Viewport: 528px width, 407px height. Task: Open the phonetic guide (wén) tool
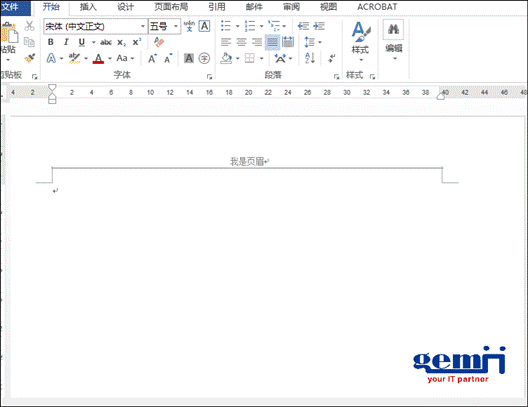189,26
